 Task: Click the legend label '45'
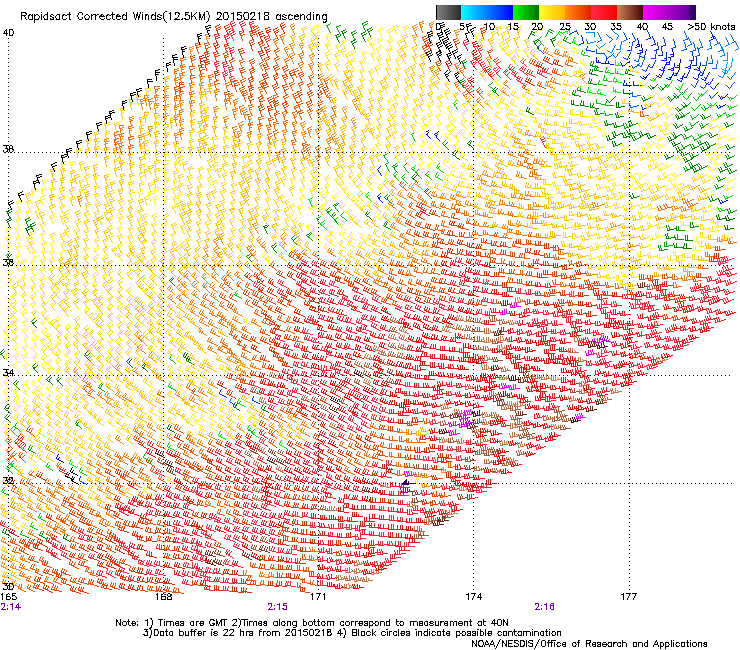coord(667,27)
